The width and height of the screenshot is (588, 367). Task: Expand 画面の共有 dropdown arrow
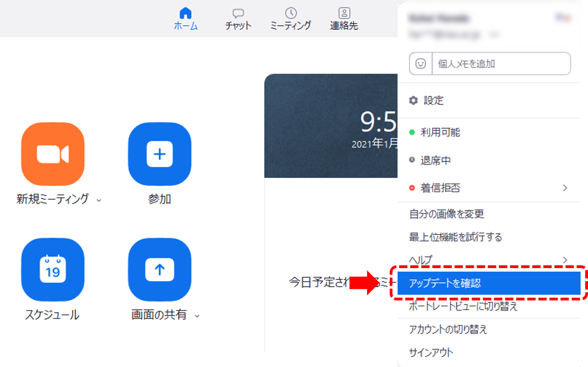[x=197, y=316]
